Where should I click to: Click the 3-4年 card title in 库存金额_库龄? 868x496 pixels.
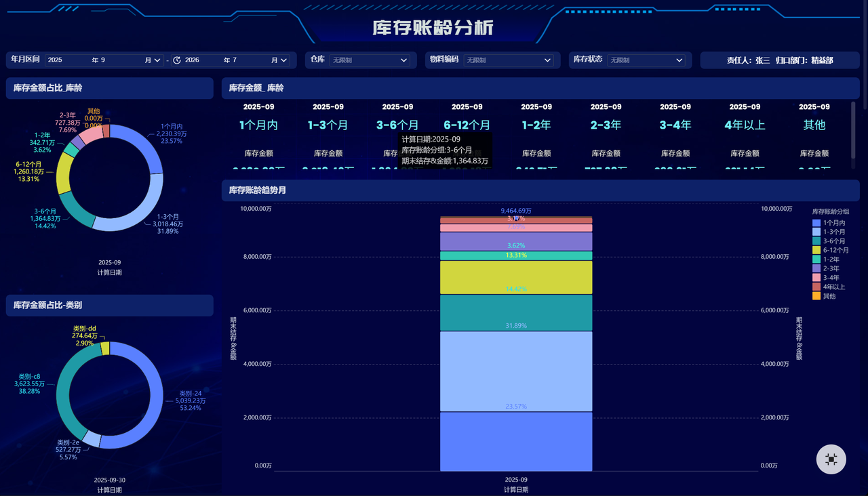coord(675,125)
